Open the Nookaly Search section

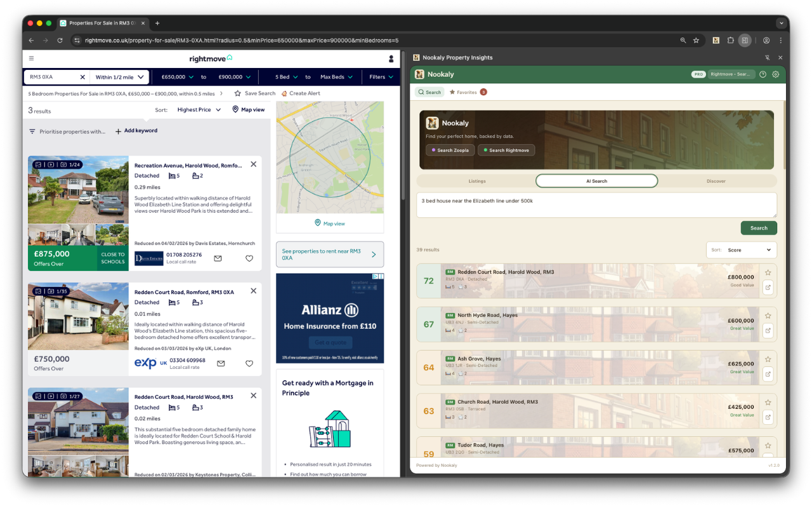click(430, 91)
